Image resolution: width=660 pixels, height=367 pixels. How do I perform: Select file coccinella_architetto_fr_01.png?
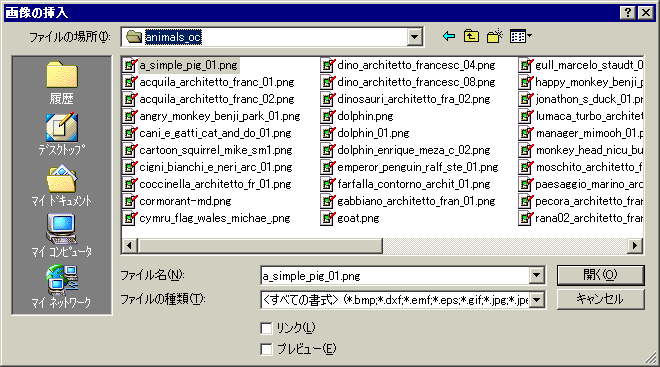[216, 184]
